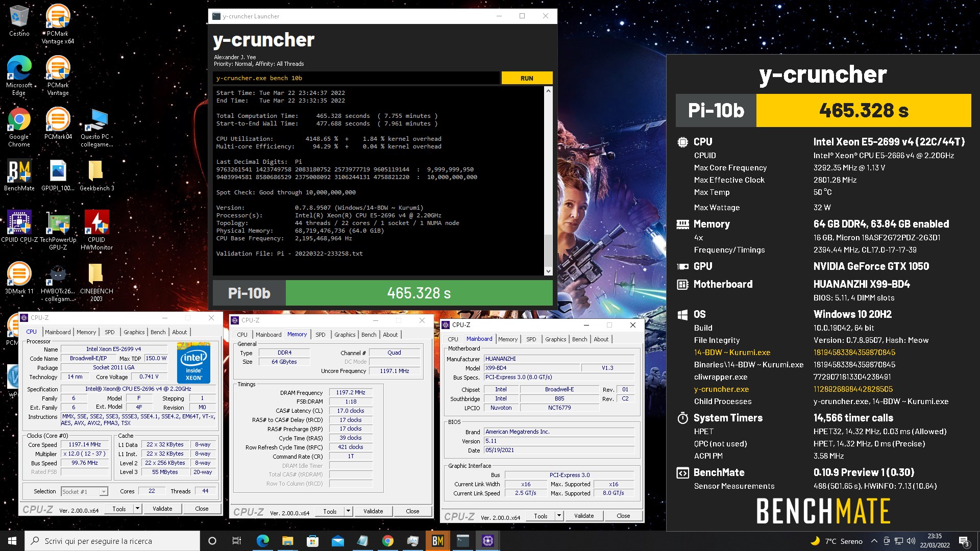Open 3DMark 11 desktop shortcut
This screenshot has width=980, height=551.
19,279
